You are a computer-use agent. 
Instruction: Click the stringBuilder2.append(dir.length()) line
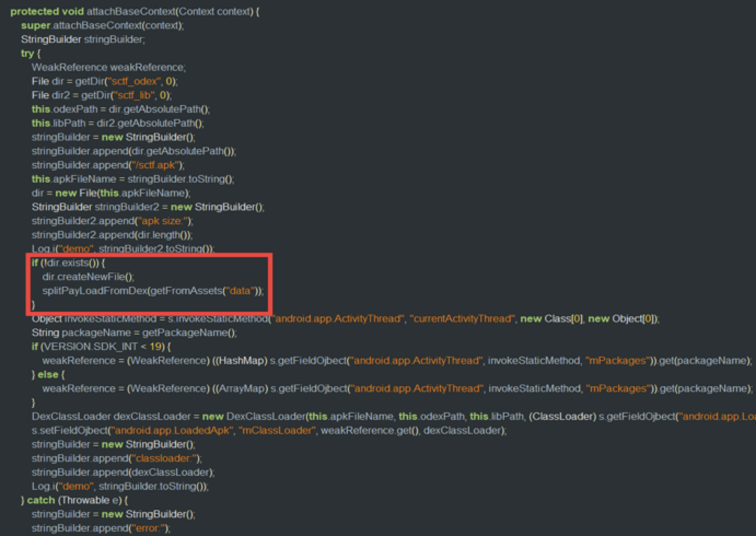tap(112, 235)
